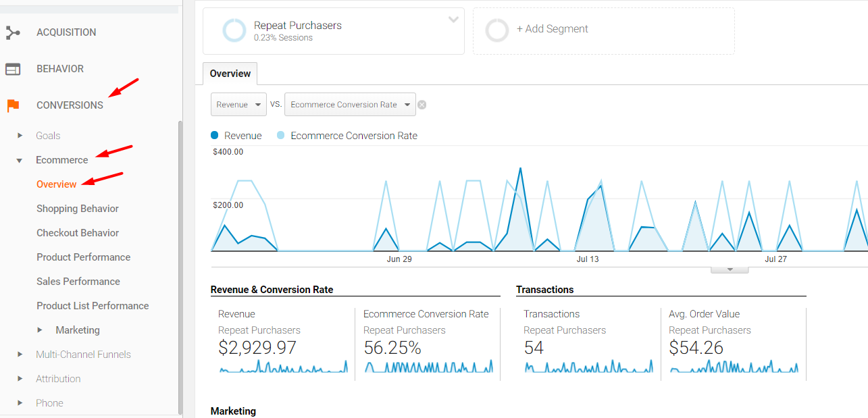This screenshot has width=868, height=418.
Task: Remove the Ecommerce Conversion Rate comparison metric
Action: click(422, 105)
